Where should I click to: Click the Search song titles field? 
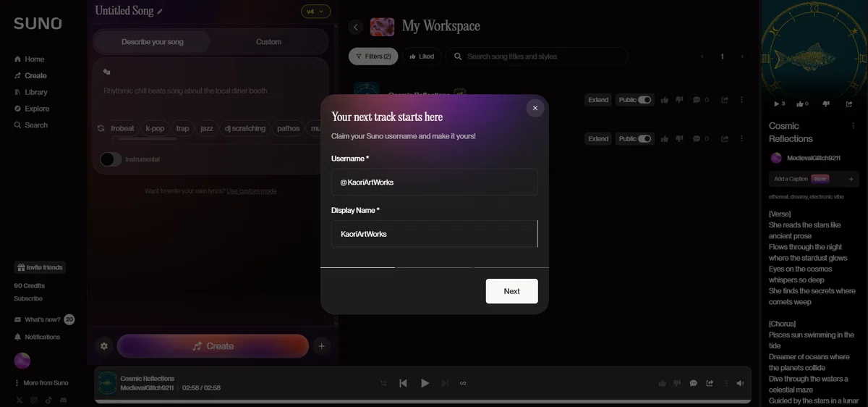pos(537,56)
